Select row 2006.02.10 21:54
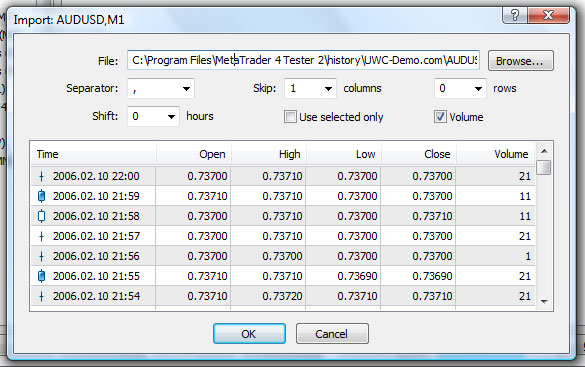The width and height of the screenshot is (585, 367). pyautogui.click(x=283, y=296)
